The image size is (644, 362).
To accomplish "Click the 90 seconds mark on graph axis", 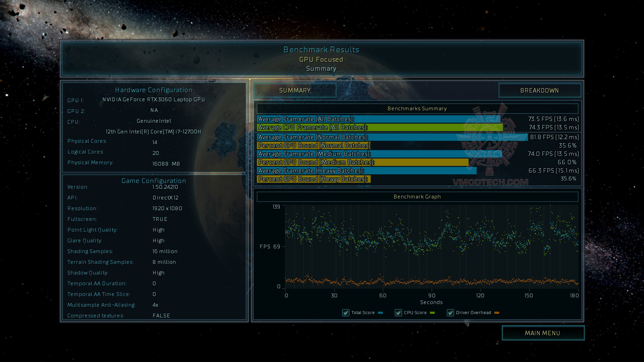I will [432, 295].
